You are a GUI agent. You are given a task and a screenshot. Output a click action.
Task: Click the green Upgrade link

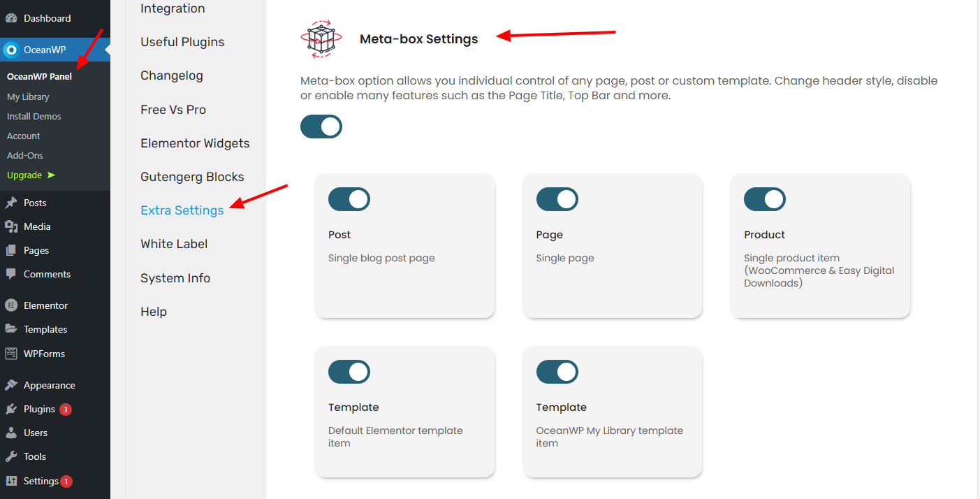point(24,175)
